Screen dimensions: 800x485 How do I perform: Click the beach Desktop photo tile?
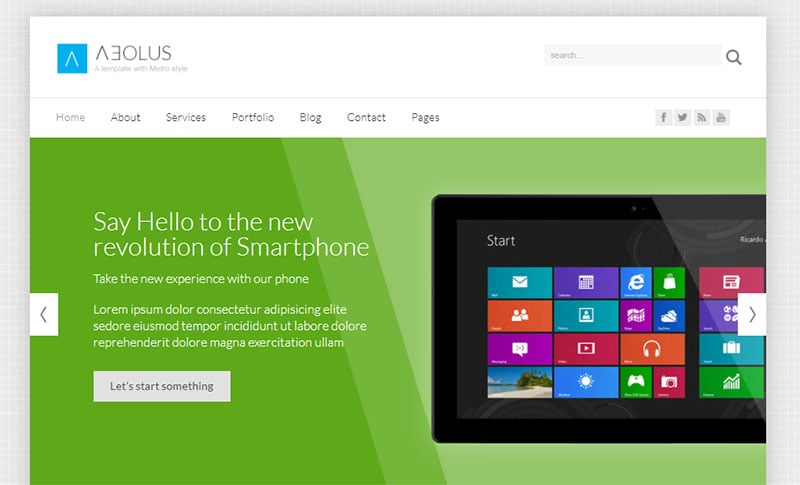pos(520,382)
